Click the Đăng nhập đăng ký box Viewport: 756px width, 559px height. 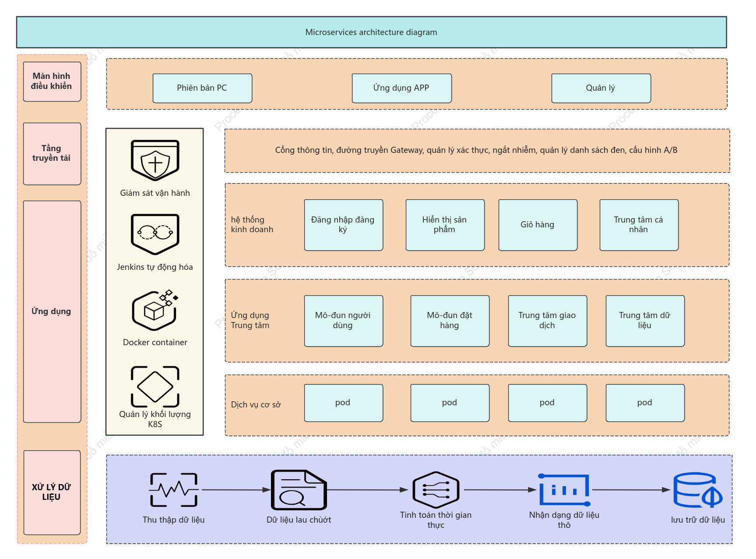344,225
